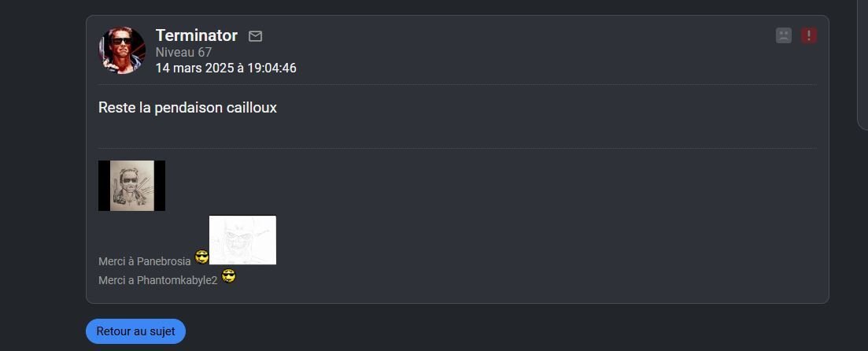Click sunglasses emoji after Phantomkabyle2

point(229,275)
